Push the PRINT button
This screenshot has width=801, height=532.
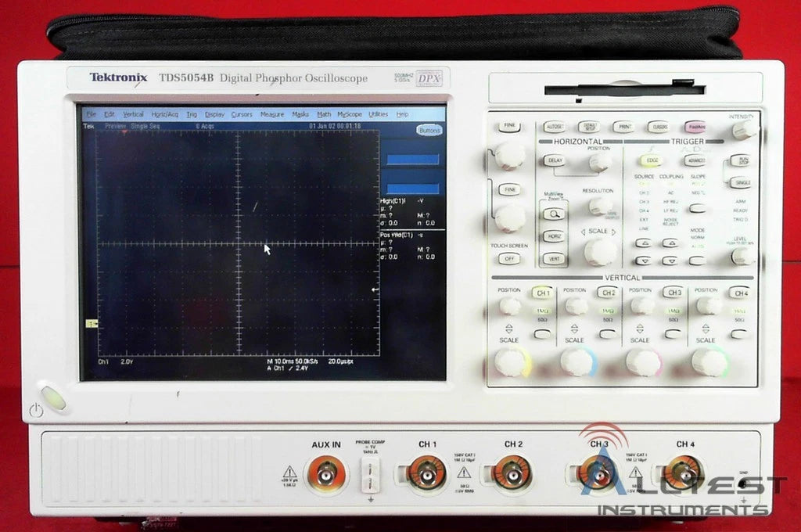tap(624, 126)
